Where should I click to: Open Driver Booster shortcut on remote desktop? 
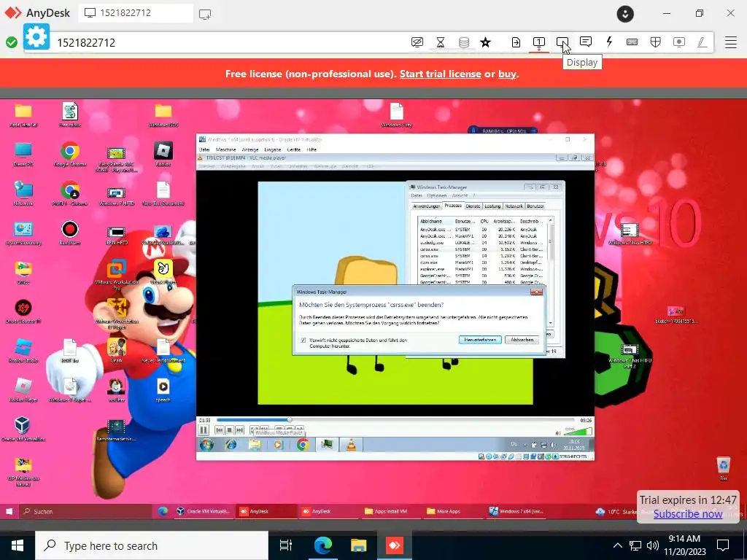(x=23, y=311)
